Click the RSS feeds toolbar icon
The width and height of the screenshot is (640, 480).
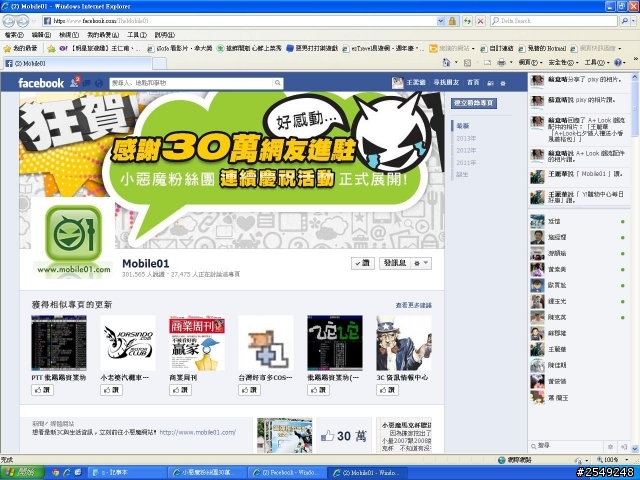click(x=467, y=62)
